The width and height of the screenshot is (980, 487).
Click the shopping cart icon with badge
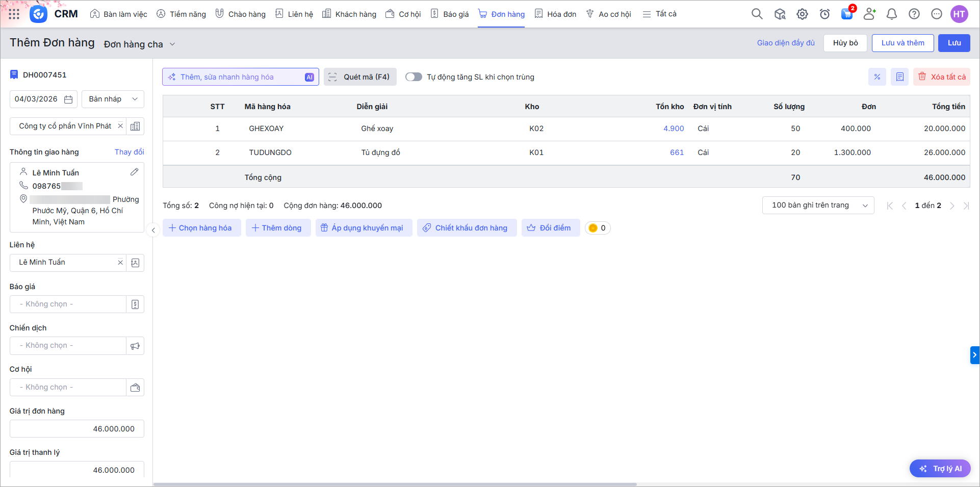click(x=847, y=14)
